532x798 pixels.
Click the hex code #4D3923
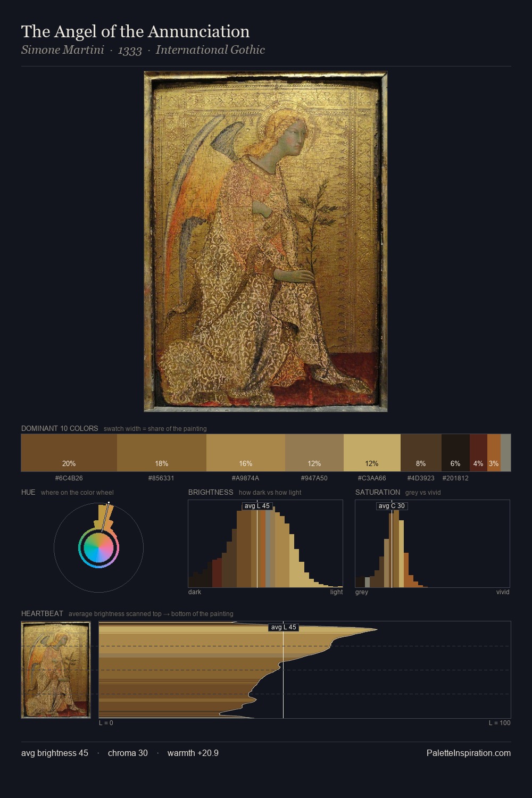[421, 478]
